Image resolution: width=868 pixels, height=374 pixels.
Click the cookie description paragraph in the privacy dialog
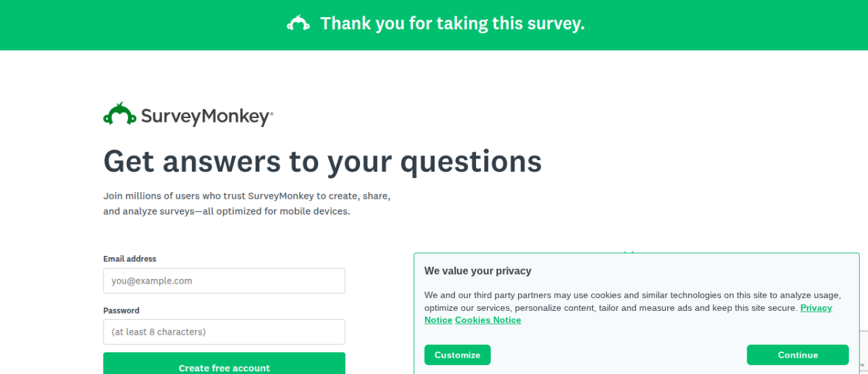pyautogui.click(x=610, y=301)
